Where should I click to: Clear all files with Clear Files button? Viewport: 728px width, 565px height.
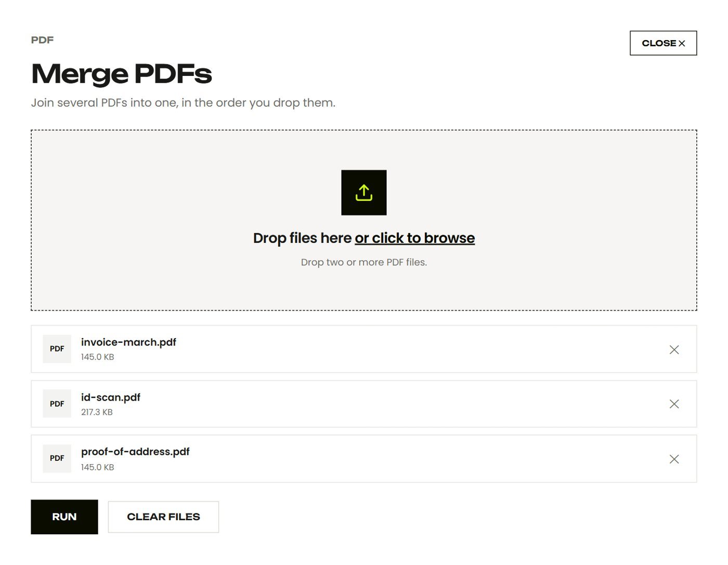pyautogui.click(x=163, y=517)
